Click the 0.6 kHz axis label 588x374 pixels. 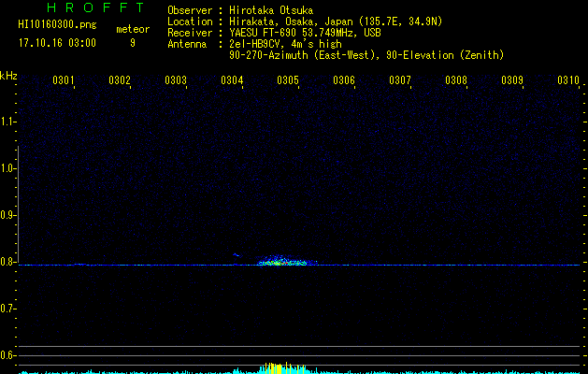point(7,355)
